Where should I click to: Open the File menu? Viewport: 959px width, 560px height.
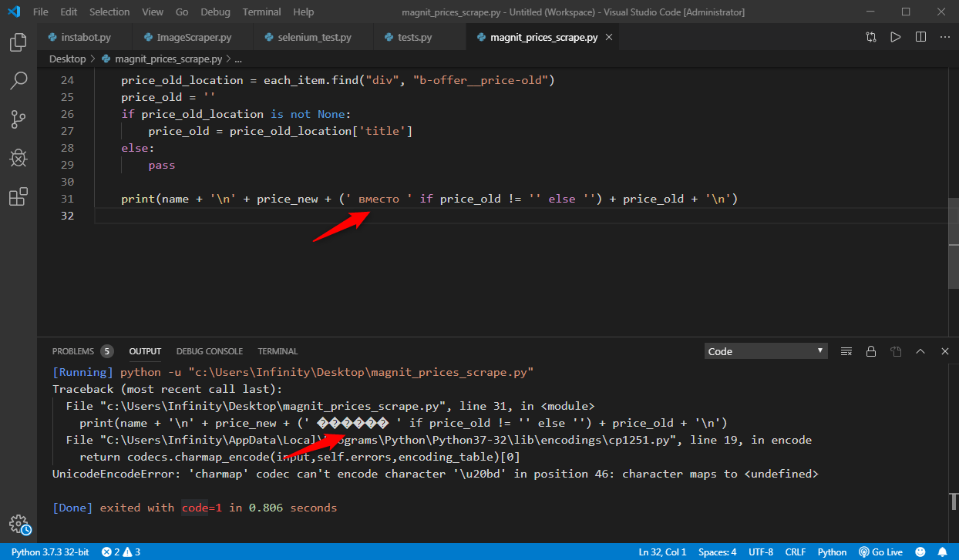[x=41, y=12]
